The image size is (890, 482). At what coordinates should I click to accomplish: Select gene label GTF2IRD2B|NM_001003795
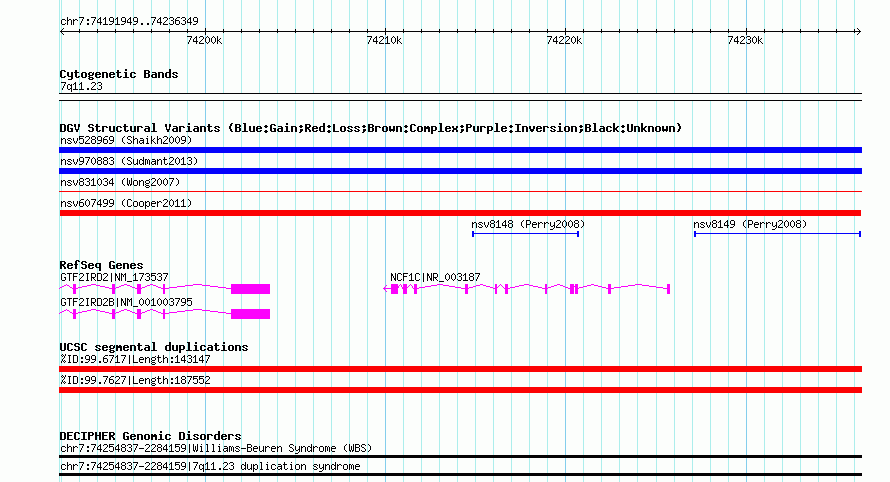[x=126, y=303]
